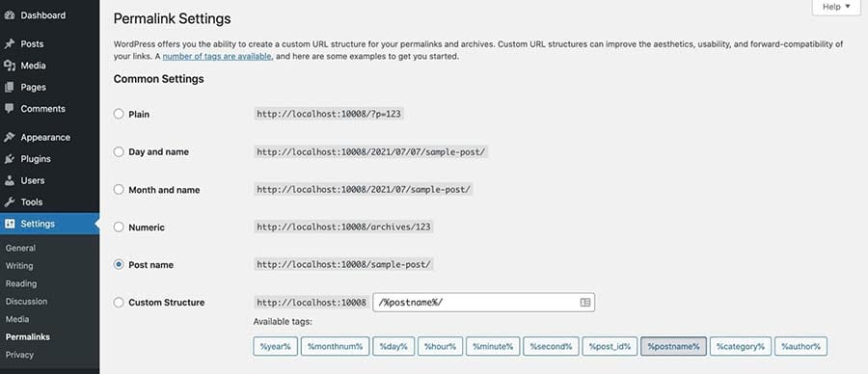The height and width of the screenshot is (374, 868).
Task: Open the General settings submenu item
Action: coord(20,248)
